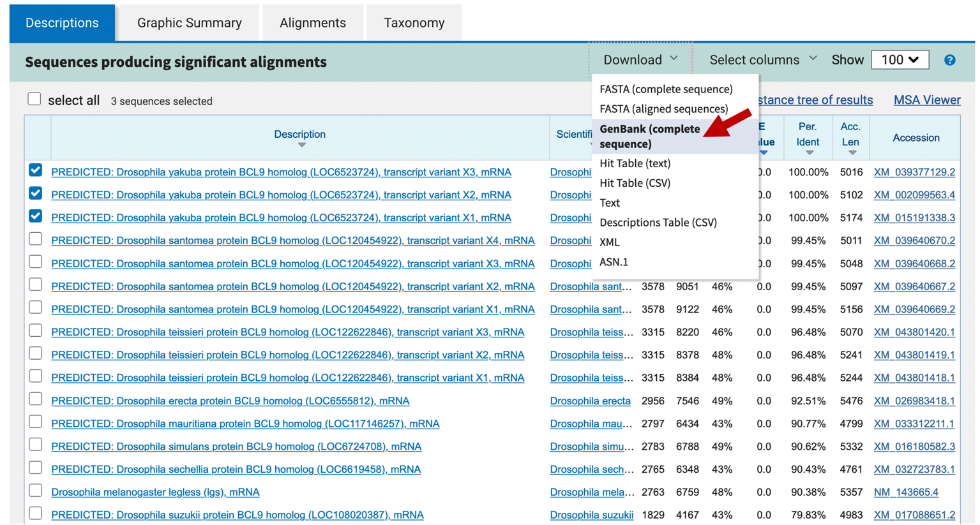The width and height of the screenshot is (980, 525).
Task: Choose FASTA (aligned sequences) download option
Action: pyautogui.click(x=663, y=109)
